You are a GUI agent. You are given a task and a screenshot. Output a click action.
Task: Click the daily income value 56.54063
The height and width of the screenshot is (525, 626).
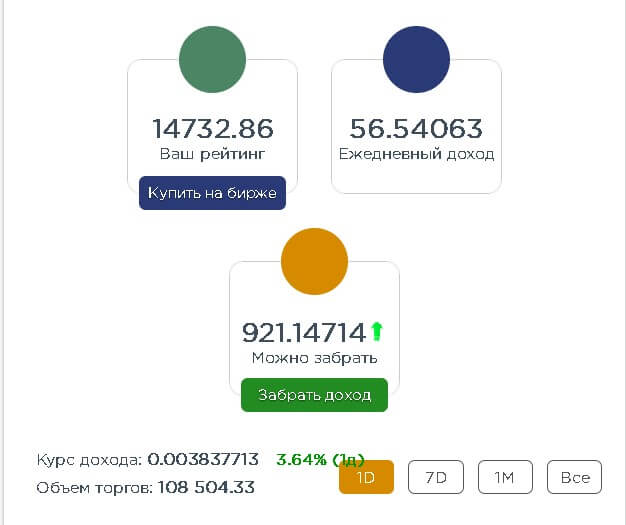(416, 129)
